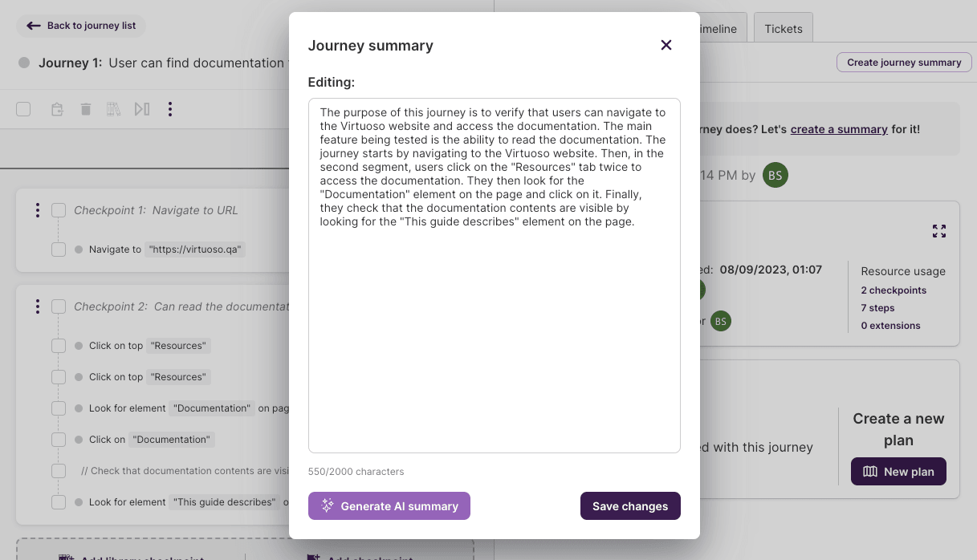Open the select-all checkbox in the toolbar
The height and width of the screenshot is (560, 977).
click(23, 108)
